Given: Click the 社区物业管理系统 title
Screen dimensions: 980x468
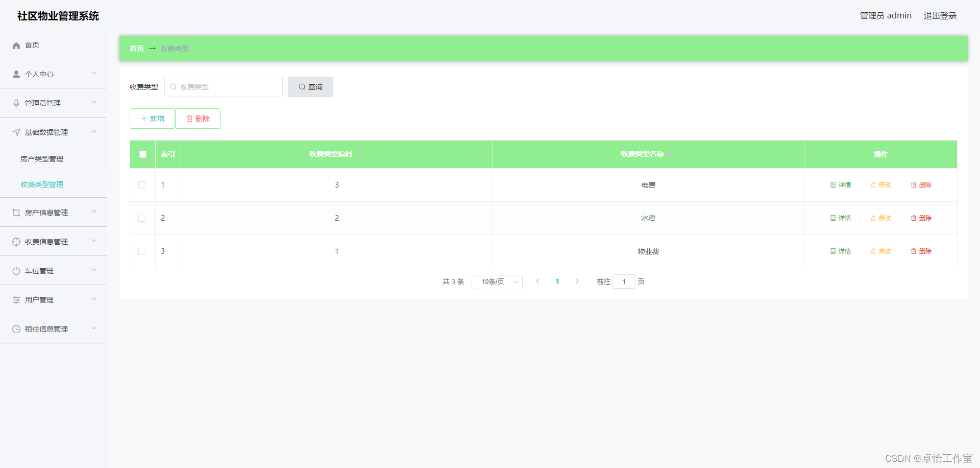Looking at the screenshot, I should click(x=58, y=16).
